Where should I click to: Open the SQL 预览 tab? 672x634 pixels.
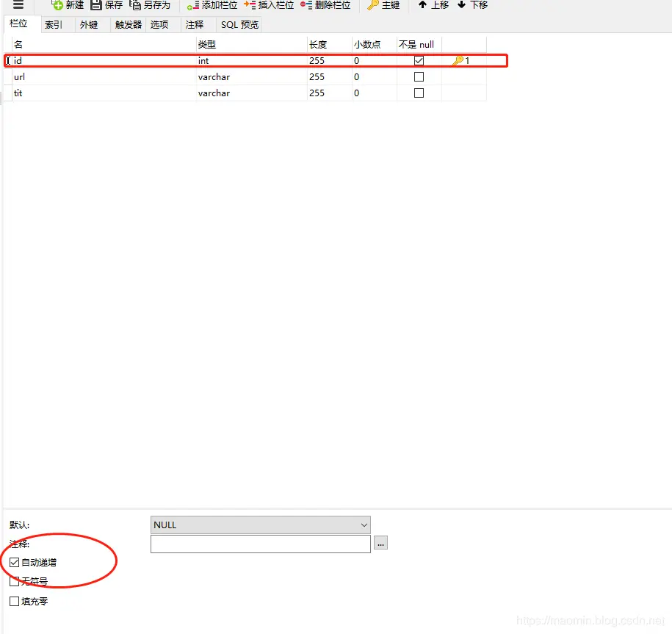239,25
